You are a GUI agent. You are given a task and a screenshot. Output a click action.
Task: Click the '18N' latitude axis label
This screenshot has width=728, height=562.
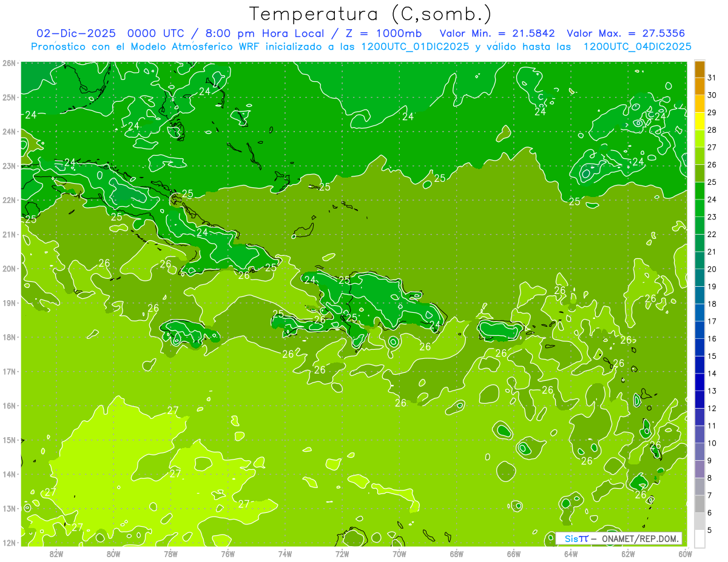9,336
